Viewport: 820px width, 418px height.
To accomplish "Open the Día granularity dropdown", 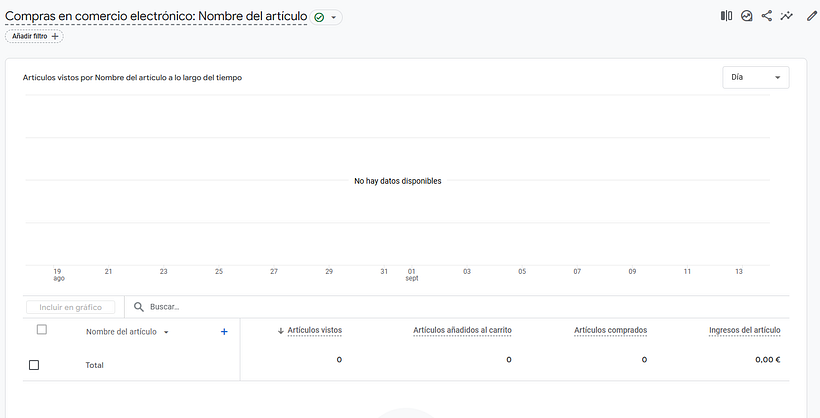I will (756, 77).
